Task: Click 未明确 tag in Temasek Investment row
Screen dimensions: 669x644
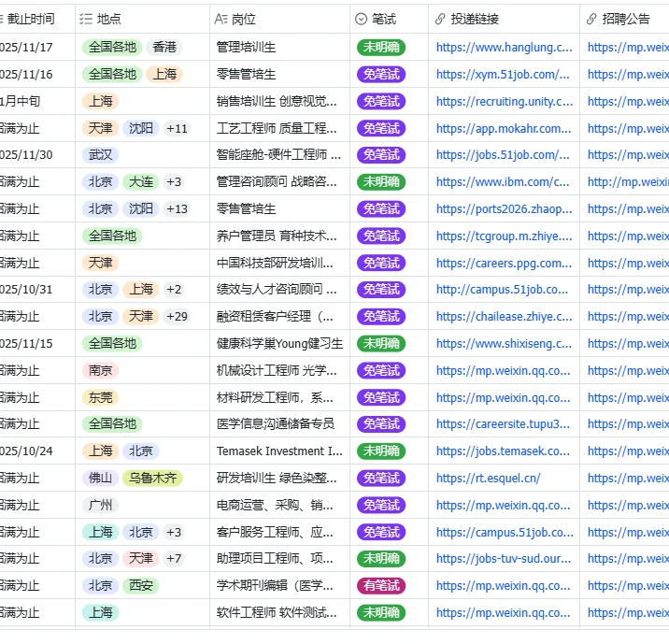Action: pos(381,451)
